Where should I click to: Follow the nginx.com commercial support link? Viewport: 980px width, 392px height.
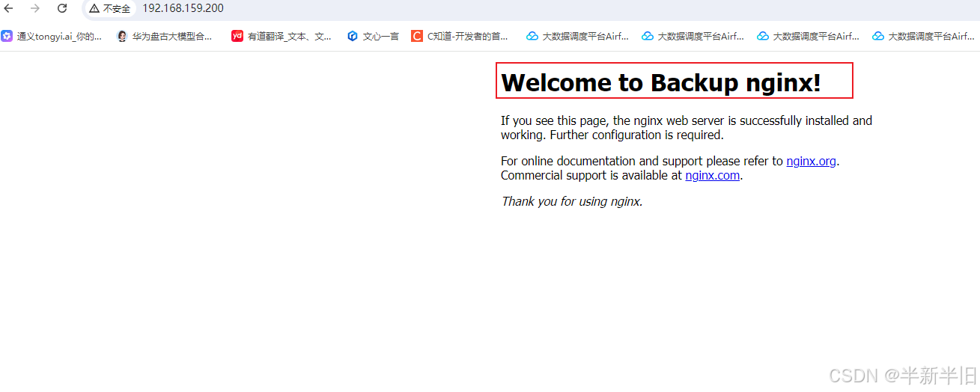(712, 176)
